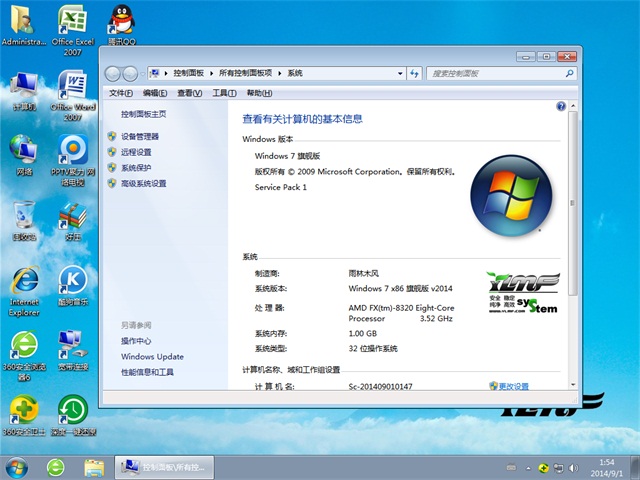
Task: Click the refresh button beside address bar
Action: click(414, 73)
